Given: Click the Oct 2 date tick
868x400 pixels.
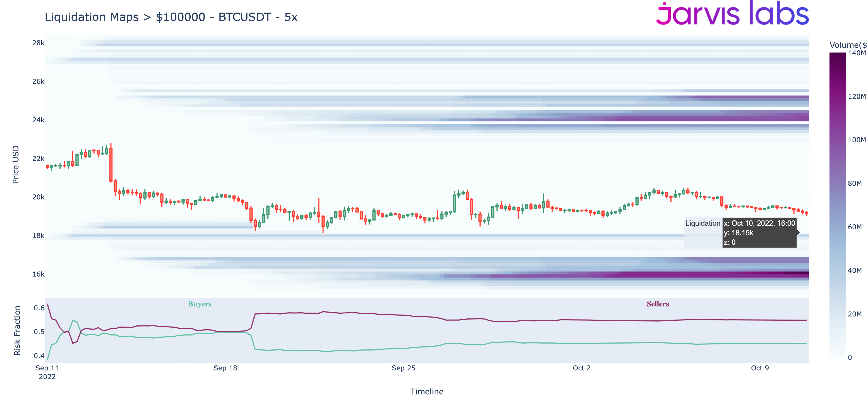Looking at the screenshot, I should pos(581,368).
